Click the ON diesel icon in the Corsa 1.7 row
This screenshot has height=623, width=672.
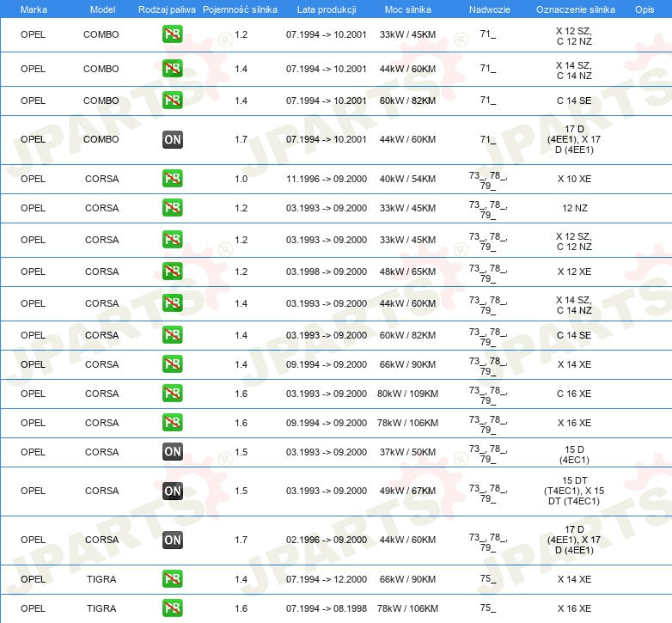(x=172, y=540)
